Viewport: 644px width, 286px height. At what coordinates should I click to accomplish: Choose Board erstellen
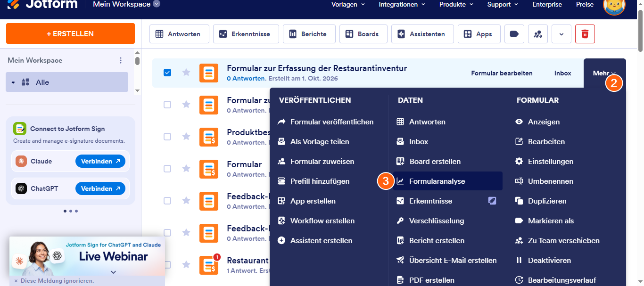(x=429, y=161)
